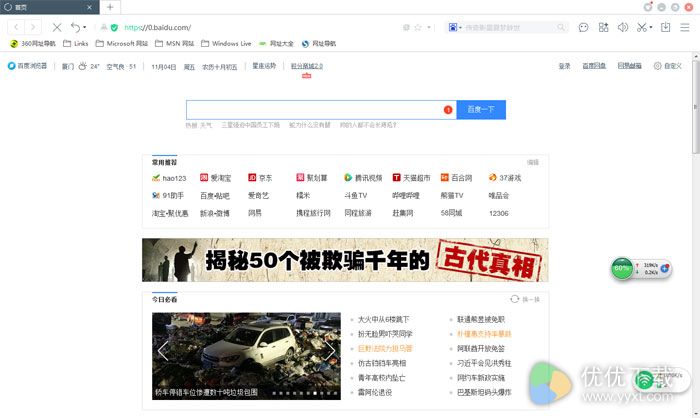
Task: Select the first carousel indicator dot
Action: click(274, 393)
